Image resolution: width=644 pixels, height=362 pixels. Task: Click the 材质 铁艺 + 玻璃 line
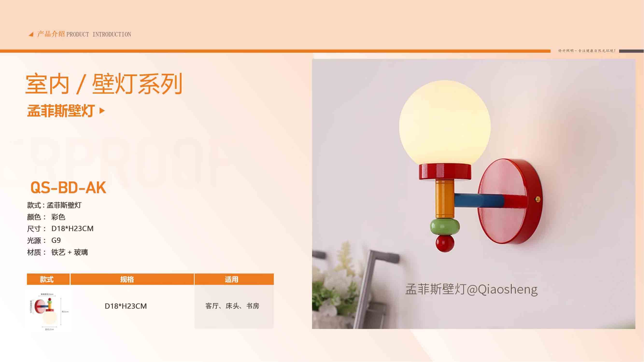click(x=57, y=252)
